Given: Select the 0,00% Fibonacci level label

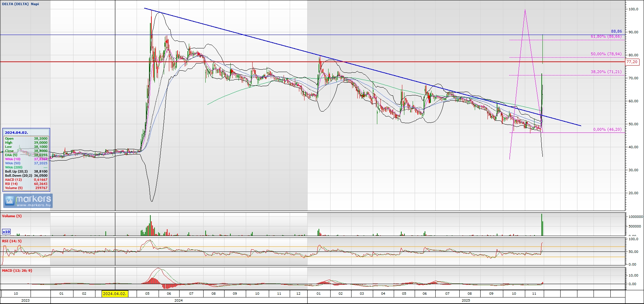Looking at the screenshot, I should click(x=607, y=129).
